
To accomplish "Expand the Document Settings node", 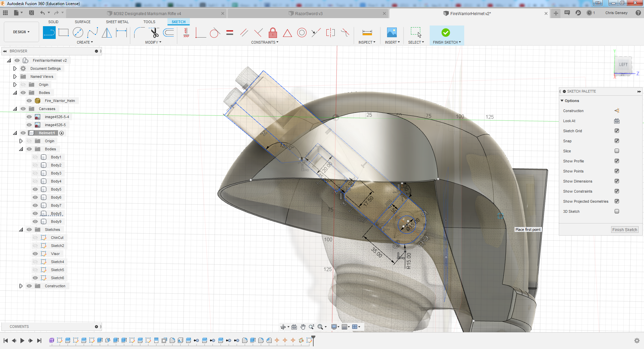I will (x=15, y=68).
